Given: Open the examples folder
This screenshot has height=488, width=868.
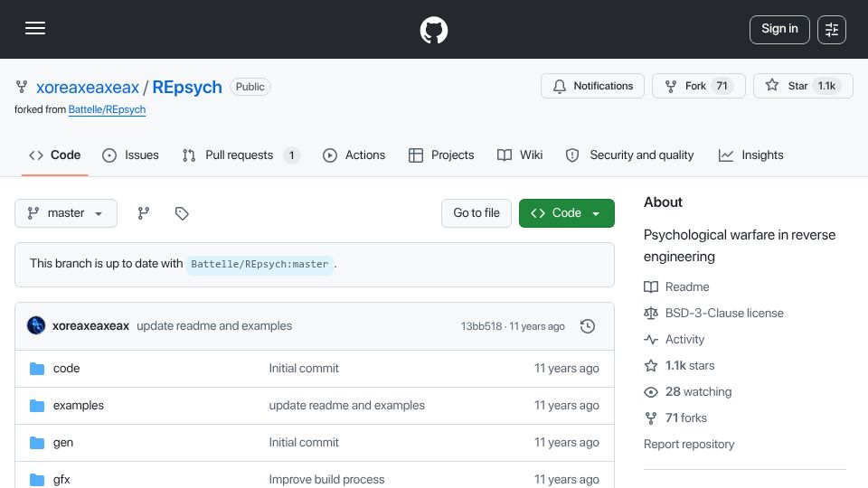Looking at the screenshot, I should [79, 406].
